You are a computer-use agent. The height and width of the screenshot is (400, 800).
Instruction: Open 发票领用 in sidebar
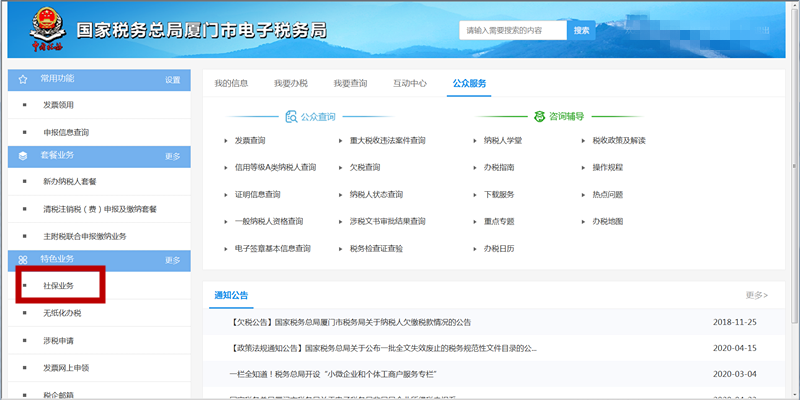(59, 105)
